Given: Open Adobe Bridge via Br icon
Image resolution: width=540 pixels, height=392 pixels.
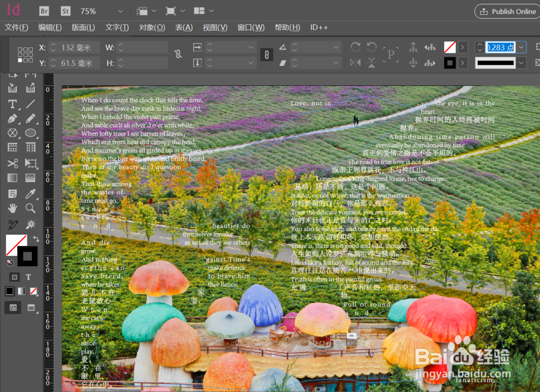Looking at the screenshot, I should pyautogui.click(x=44, y=11).
